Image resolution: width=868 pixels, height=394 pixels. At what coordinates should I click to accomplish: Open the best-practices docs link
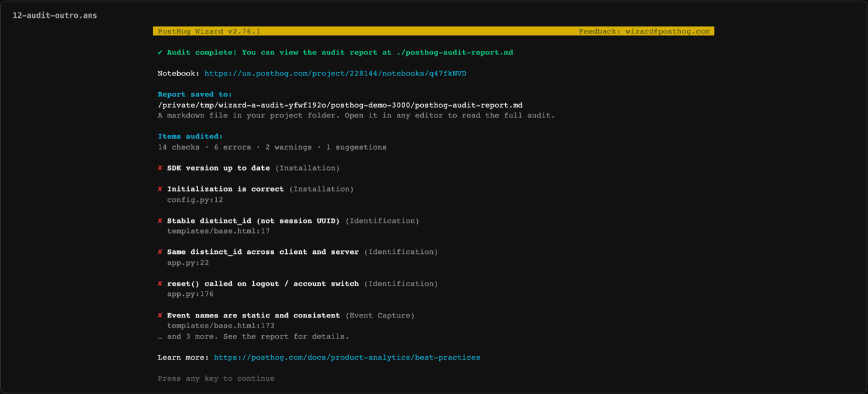[x=347, y=357]
